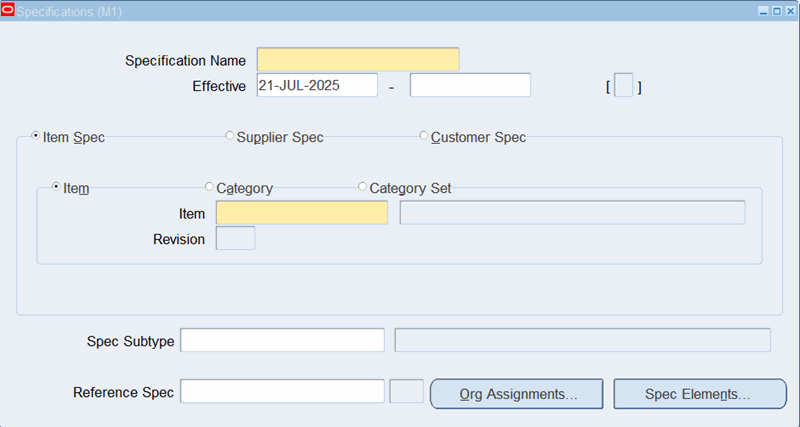
Task: Click the Oracle icon in title bar
Action: 9,9
